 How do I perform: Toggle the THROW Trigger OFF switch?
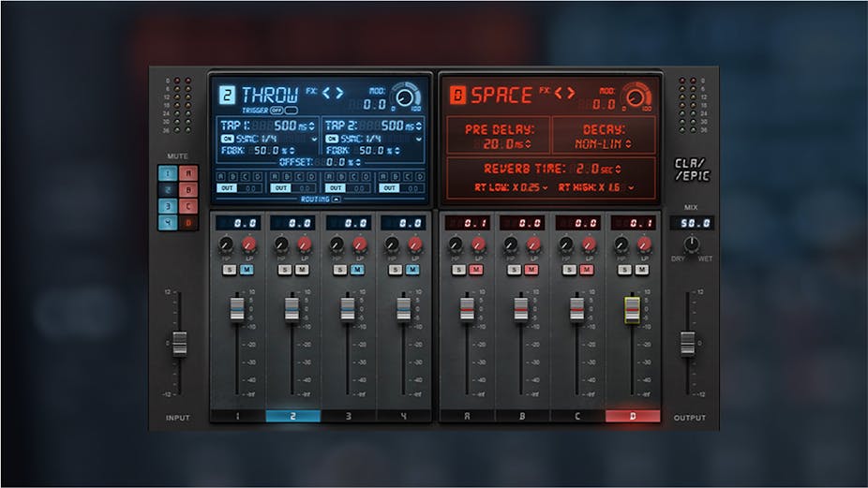(278, 111)
